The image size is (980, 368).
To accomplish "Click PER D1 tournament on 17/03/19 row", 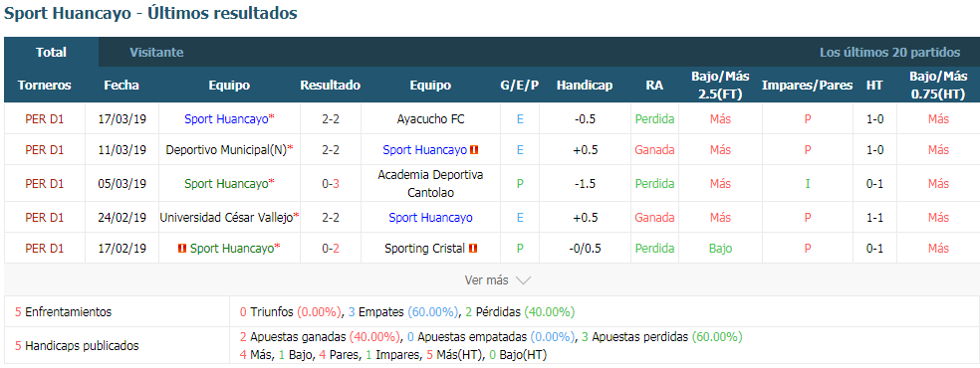I will [45, 118].
